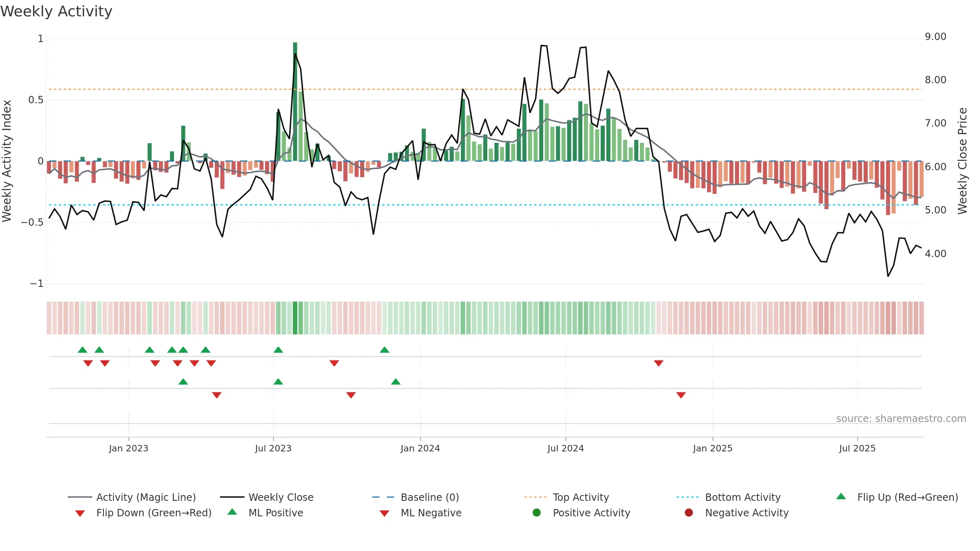The image size is (980, 551).
Task: Click the Jul 2023 x-axis label
Action: point(273,448)
